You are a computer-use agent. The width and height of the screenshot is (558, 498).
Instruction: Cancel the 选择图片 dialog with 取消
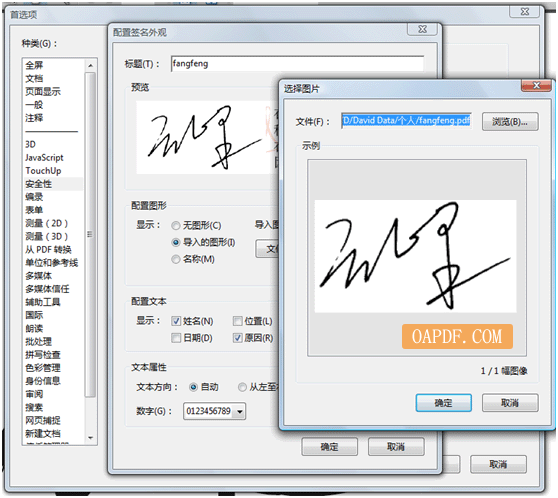tap(510, 403)
